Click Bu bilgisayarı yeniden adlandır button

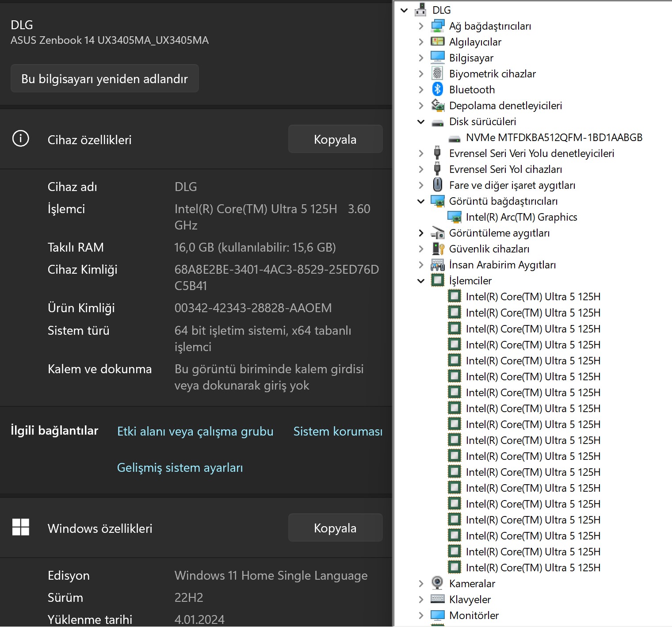pos(105,79)
